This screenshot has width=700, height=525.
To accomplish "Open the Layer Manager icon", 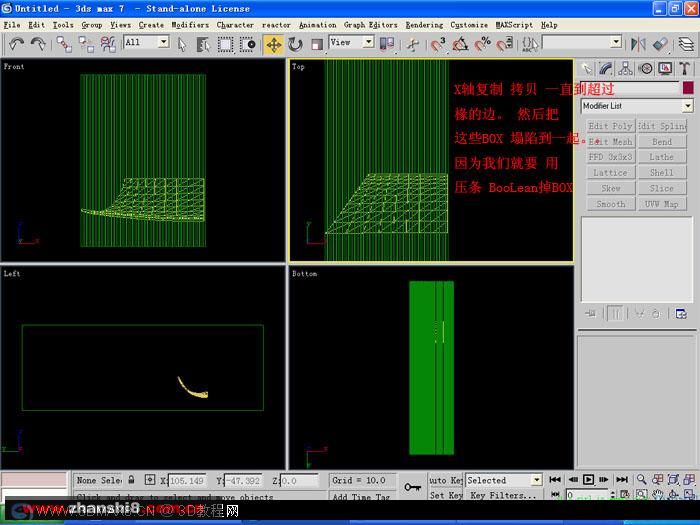I will click(686, 44).
